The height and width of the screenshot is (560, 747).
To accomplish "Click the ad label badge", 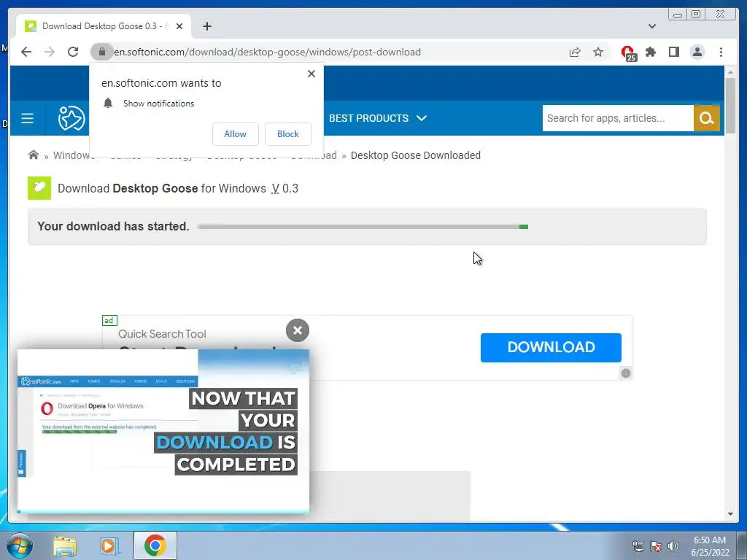I will (x=109, y=321).
